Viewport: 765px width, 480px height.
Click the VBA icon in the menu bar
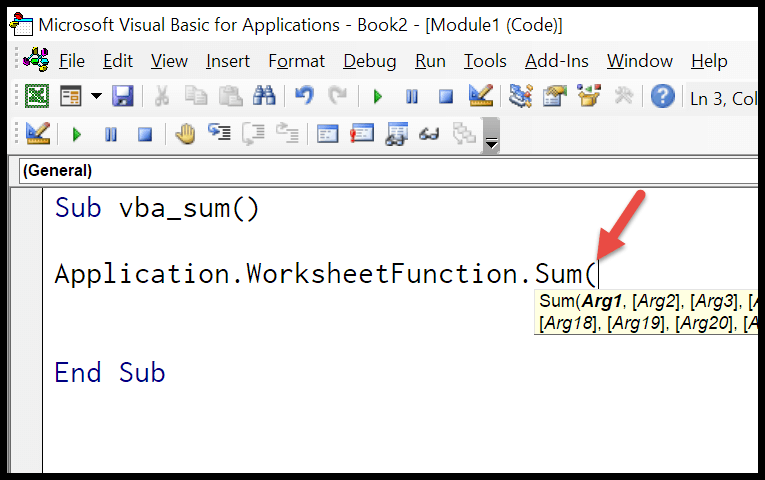pos(36,60)
